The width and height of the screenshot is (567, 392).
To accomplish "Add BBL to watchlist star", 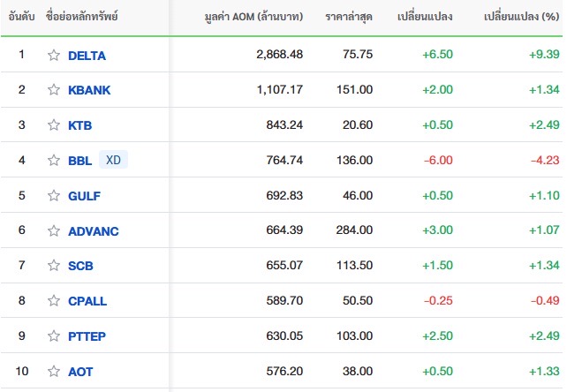I will click(x=54, y=160).
